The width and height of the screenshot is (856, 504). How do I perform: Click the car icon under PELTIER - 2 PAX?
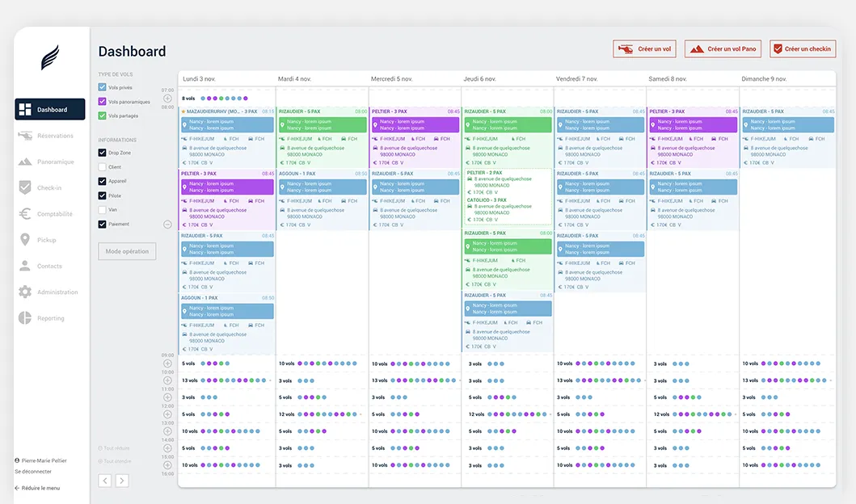469,179
